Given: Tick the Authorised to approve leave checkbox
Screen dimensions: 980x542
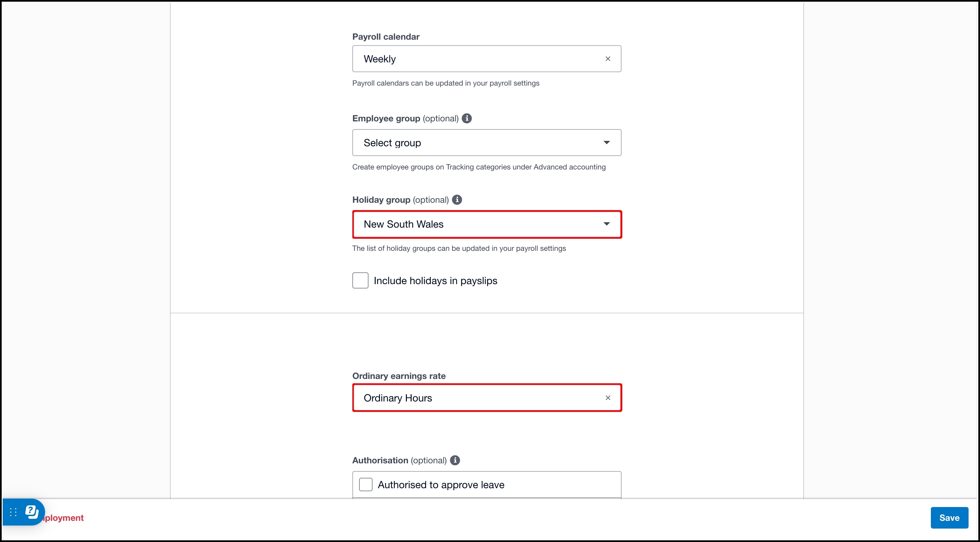Looking at the screenshot, I should pyautogui.click(x=365, y=485).
